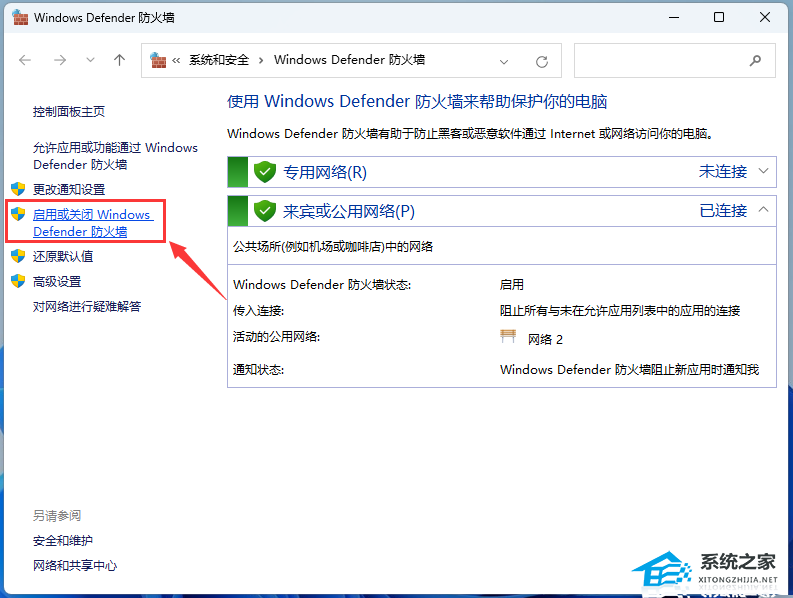Click shield icon beside 高级设置

tap(18, 281)
